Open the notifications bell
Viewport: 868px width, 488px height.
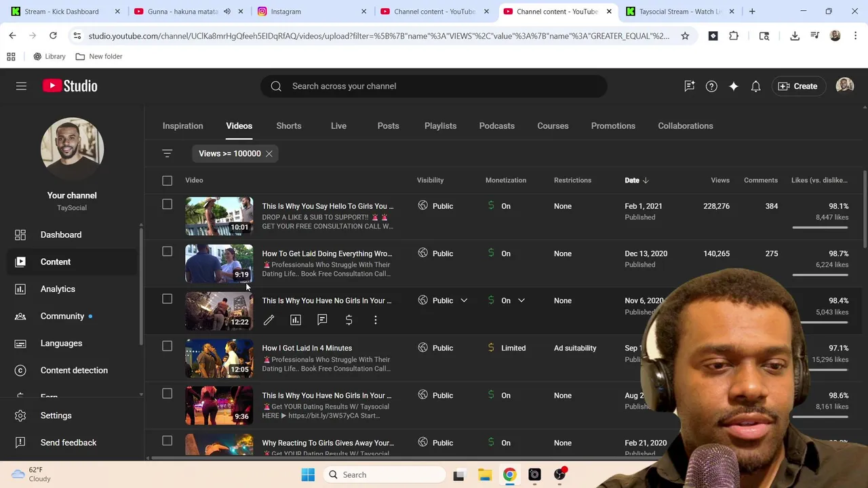point(755,86)
